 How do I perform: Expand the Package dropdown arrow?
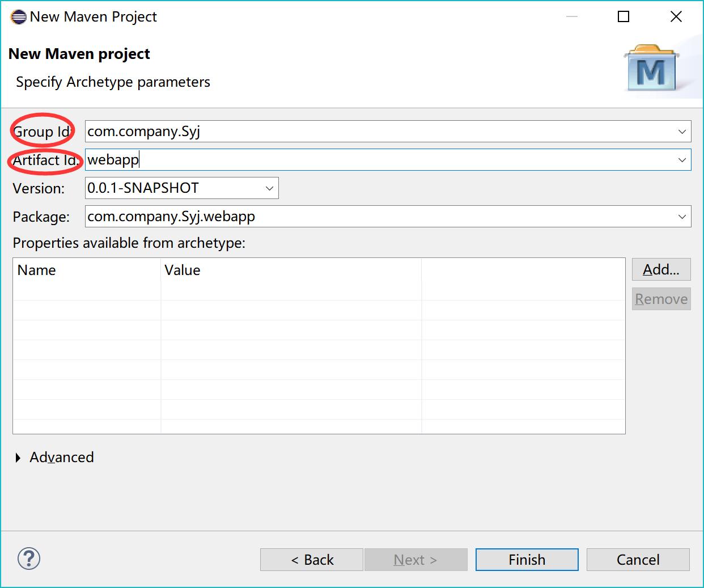[682, 217]
